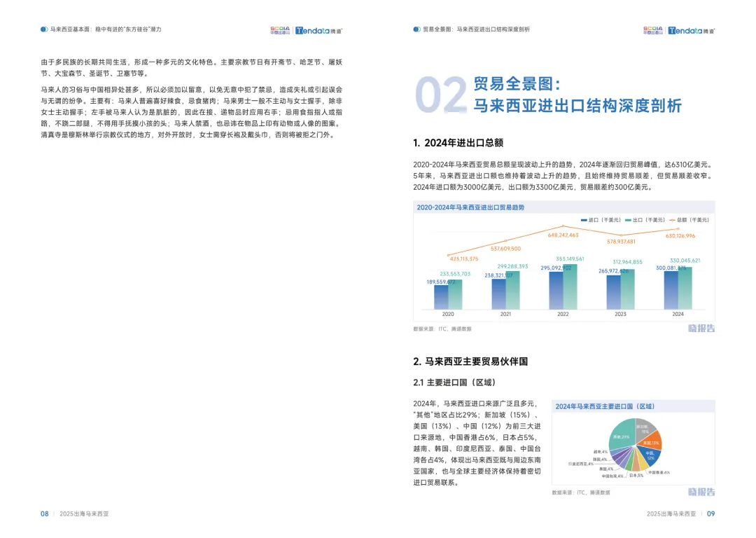Click pie label 中国香港,6%
This screenshot has width=756, height=538.
[x=659, y=472]
